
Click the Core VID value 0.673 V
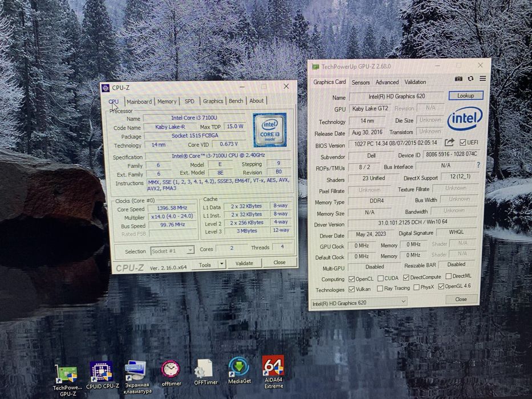coord(228,144)
